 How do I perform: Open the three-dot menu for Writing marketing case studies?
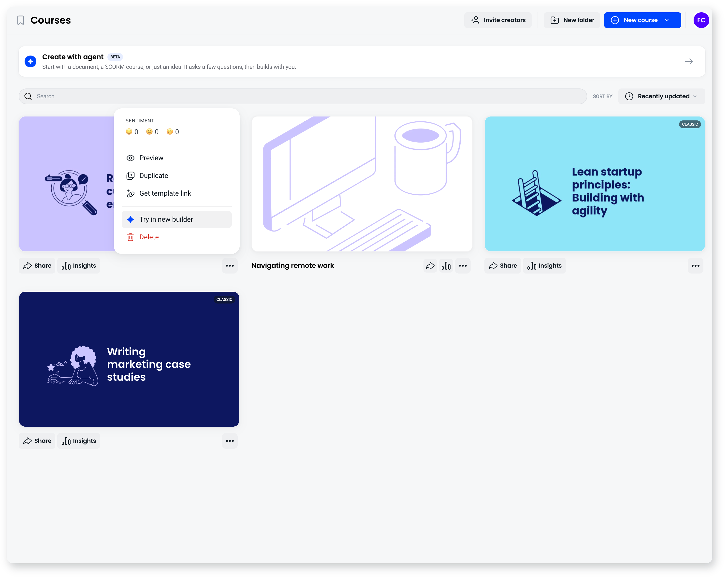pos(230,441)
